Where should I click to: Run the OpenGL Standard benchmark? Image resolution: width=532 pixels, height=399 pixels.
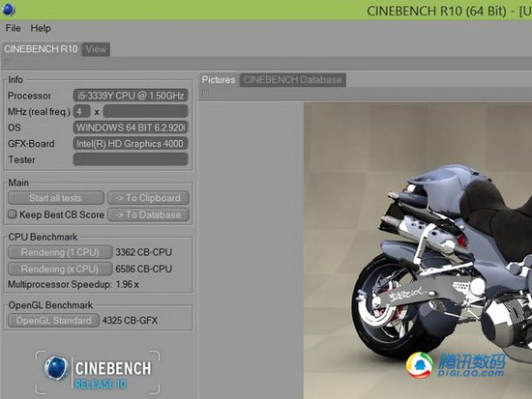tap(53, 321)
